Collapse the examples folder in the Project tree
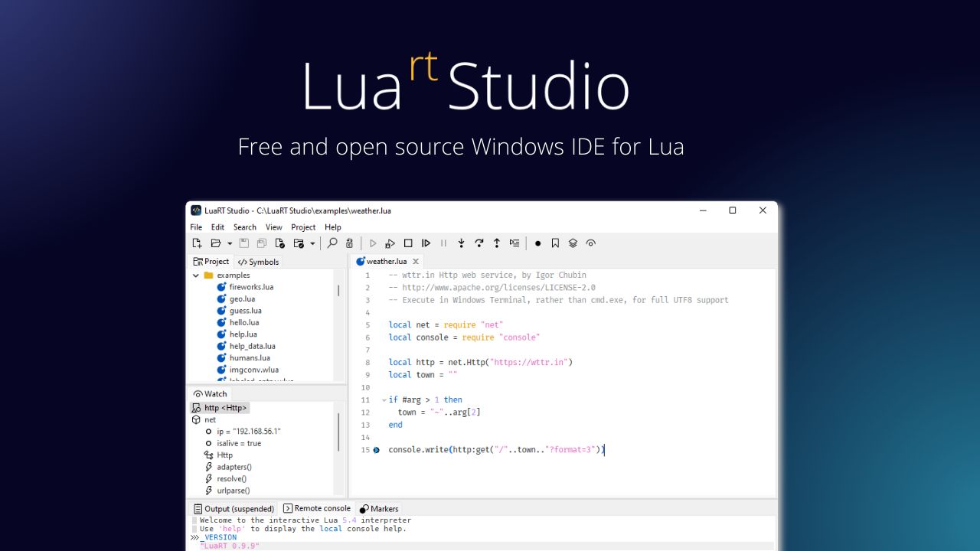Screen dimensions: 980x551 [x=196, y=275]
